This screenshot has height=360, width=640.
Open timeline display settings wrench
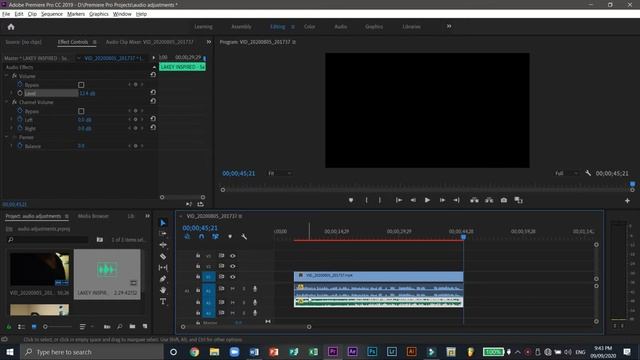point(244,237)
